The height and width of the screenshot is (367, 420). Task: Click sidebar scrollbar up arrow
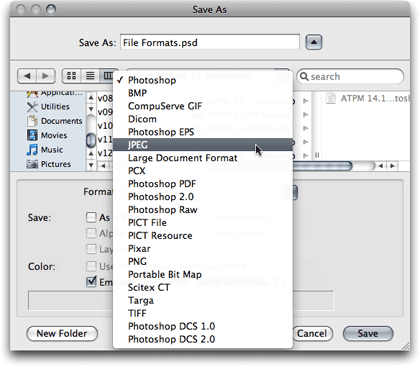91,98
